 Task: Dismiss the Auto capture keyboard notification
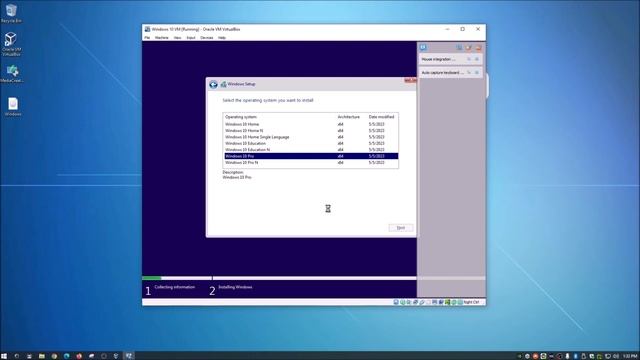coord(476,73)
